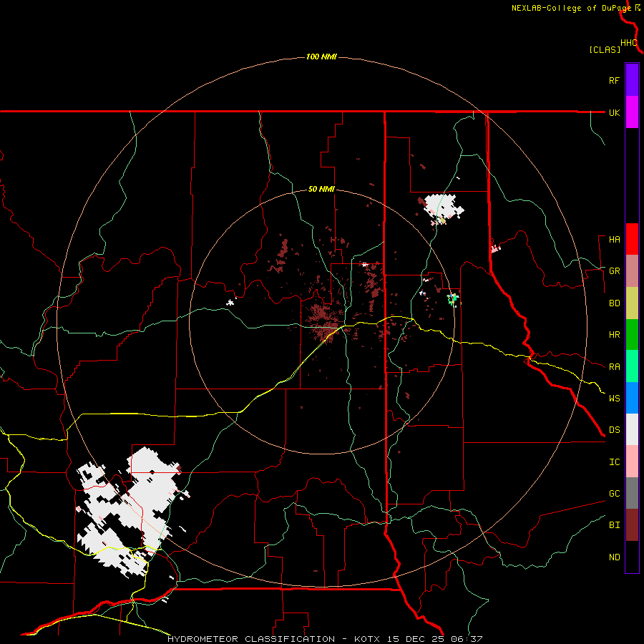Click the RF purple legend swatch
Screen dimensions: 644x644
coord(632,80)
